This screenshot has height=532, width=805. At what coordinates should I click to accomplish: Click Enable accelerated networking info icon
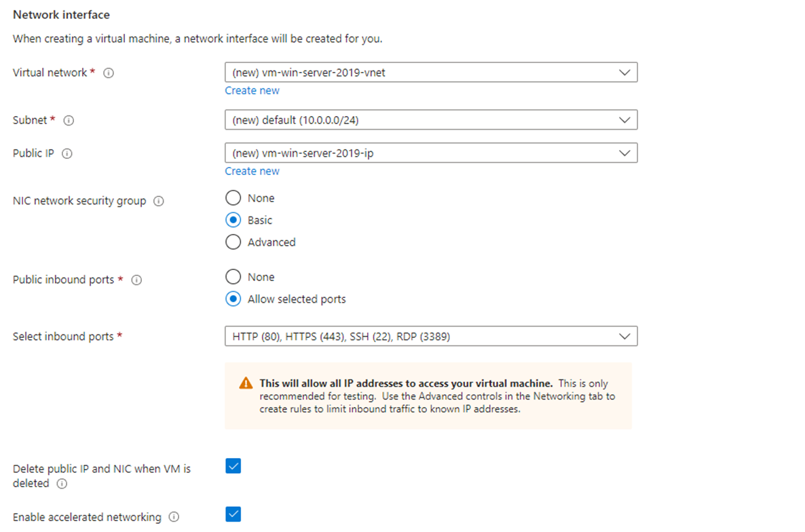click(x=174, y=516)
